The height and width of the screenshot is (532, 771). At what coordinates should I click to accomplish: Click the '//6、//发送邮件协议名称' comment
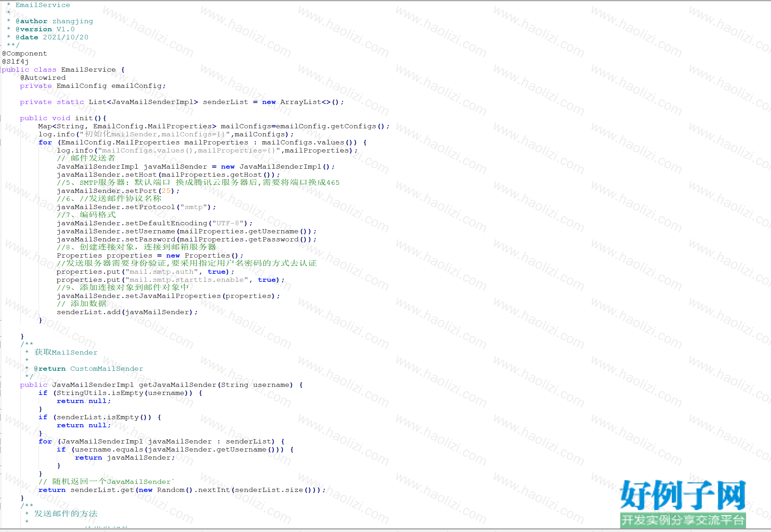click(x=109, y=199)
